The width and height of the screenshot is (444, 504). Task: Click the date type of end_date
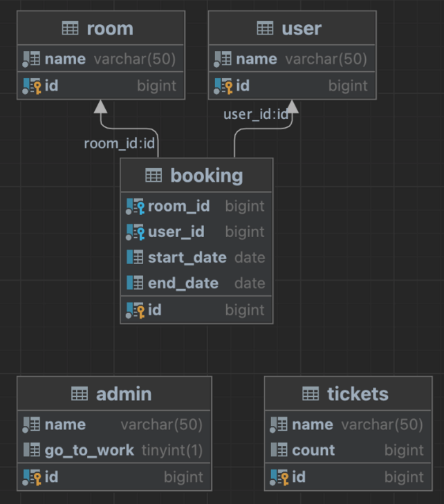tap(250, 283)
